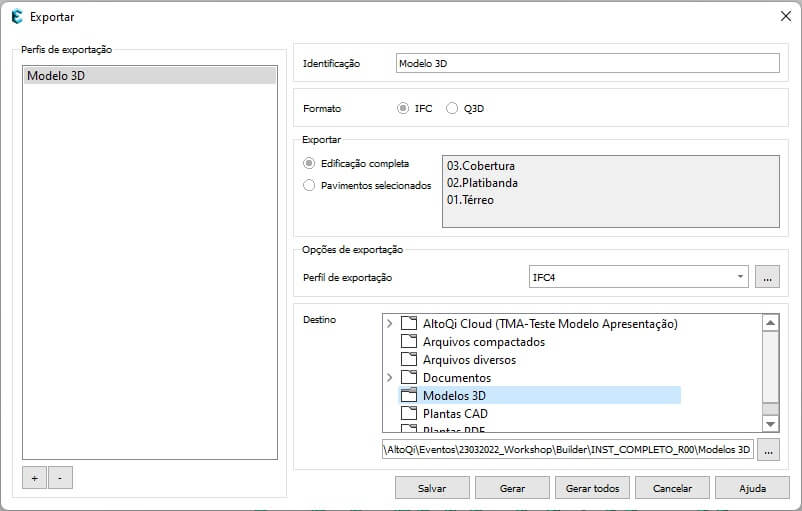
Task: Click the Identificação text field
Action: click(588, 63)
